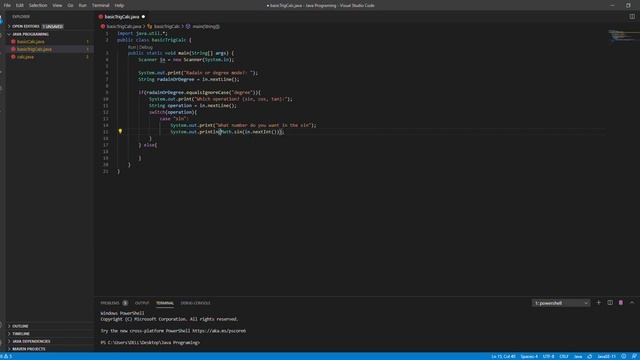Click the UTF-8 encoding status
Image resolution: width=640 pixels, height=360 pixels.
pos(548,356)
